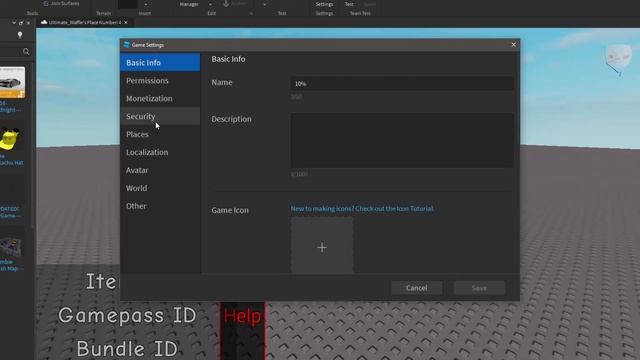Click the toolbox search magnifier icon
The image size is (640, 360).
[26, 51]
